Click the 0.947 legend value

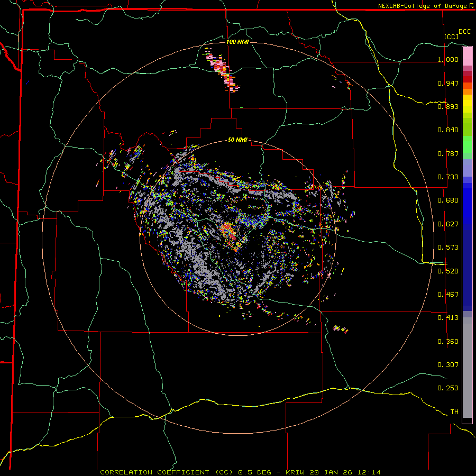tap(448, 83)
